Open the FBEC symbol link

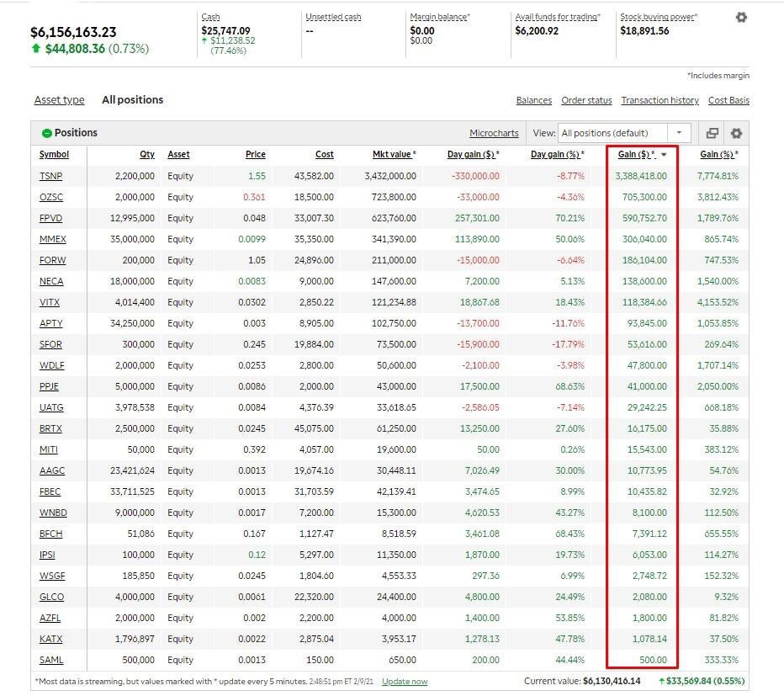50,491
